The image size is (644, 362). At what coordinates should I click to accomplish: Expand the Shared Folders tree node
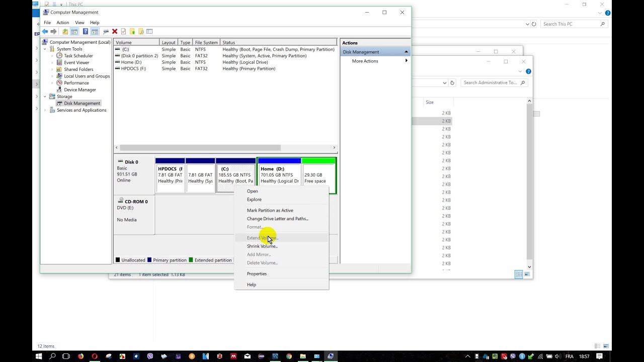coord(52,69)
